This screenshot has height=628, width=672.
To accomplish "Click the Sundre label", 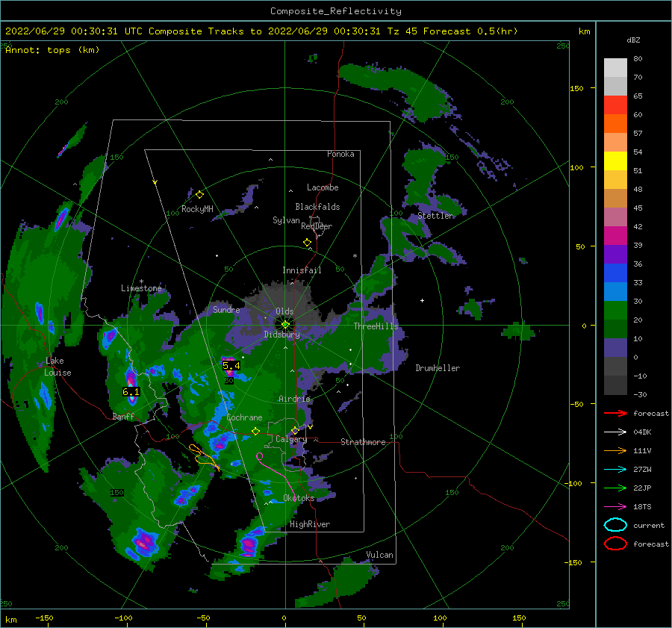I will pos(226,309).
